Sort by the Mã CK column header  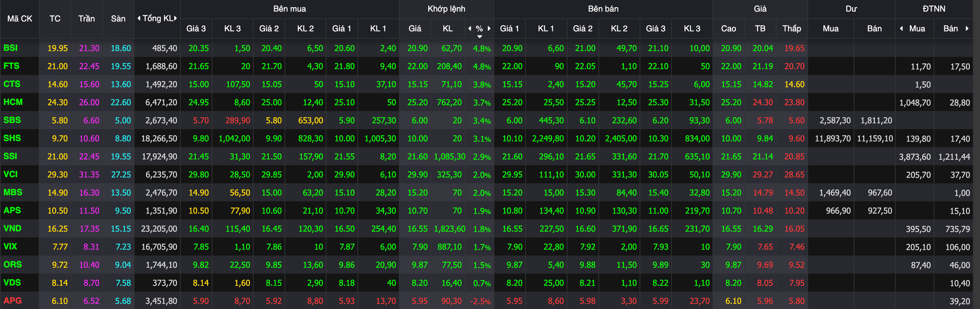coord(20,19)
